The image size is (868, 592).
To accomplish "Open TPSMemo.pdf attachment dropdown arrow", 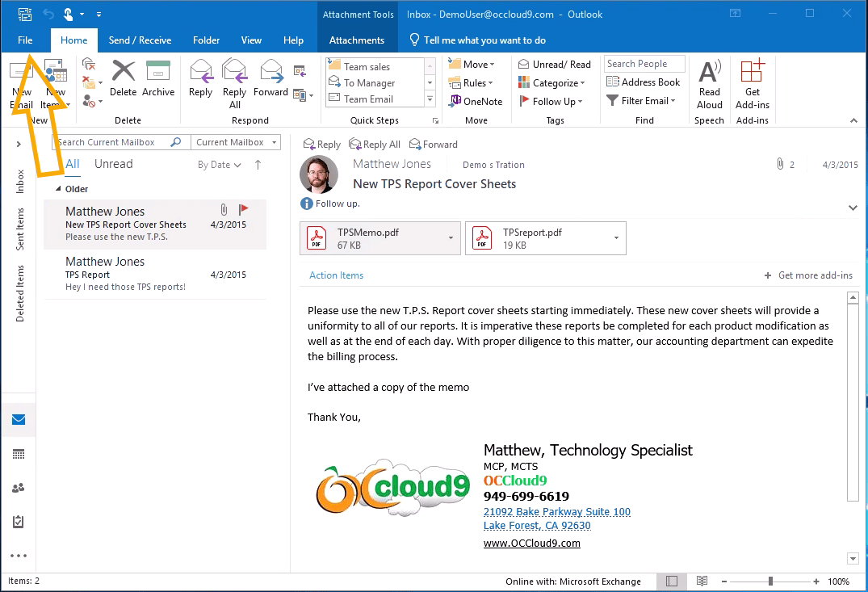I will click(x=451, y=238).
